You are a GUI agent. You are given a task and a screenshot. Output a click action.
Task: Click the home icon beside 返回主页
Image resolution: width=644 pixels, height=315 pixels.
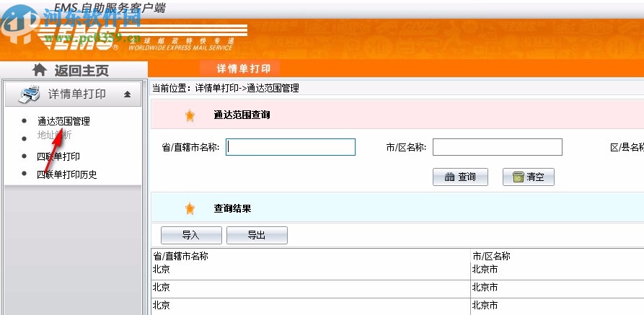click(39, 69)
